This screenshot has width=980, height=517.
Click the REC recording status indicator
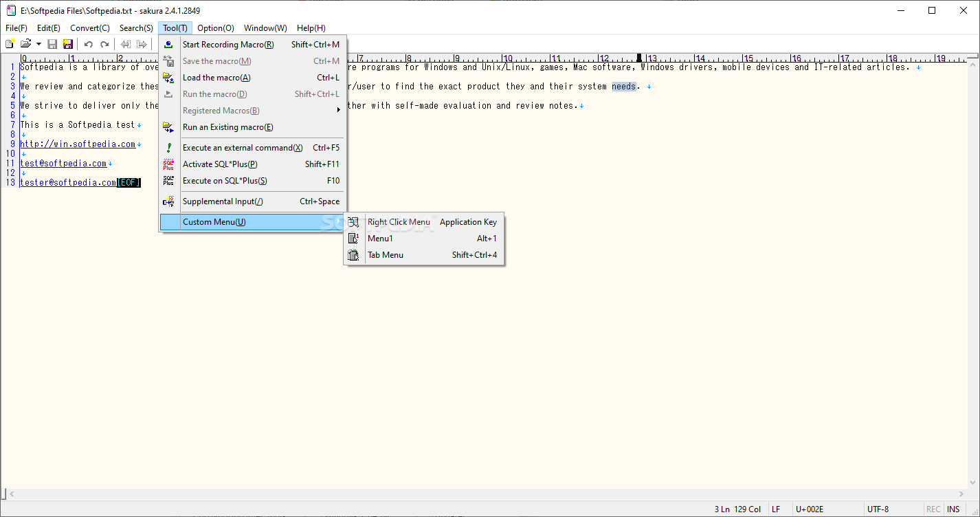coord(933,509)
